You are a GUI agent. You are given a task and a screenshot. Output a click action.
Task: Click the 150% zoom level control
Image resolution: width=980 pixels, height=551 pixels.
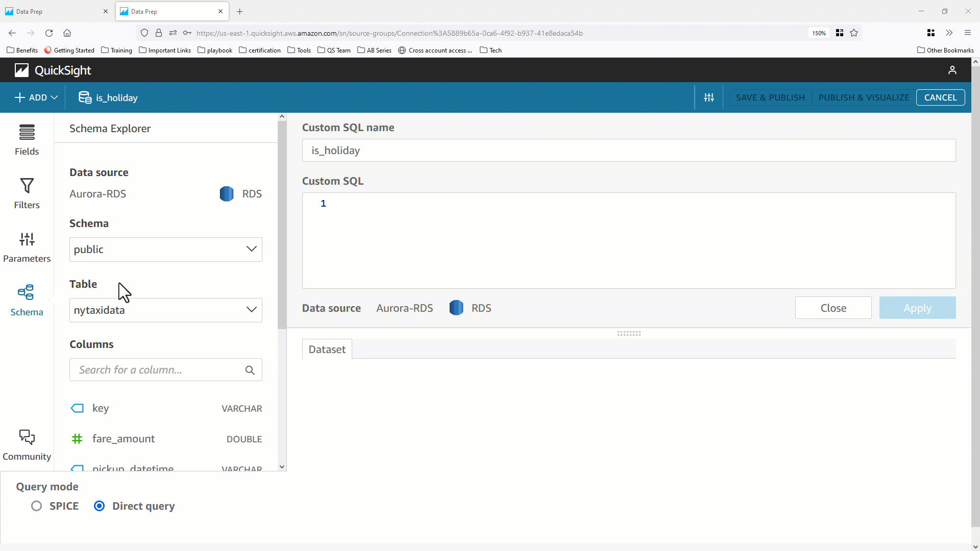coord(819,33)
